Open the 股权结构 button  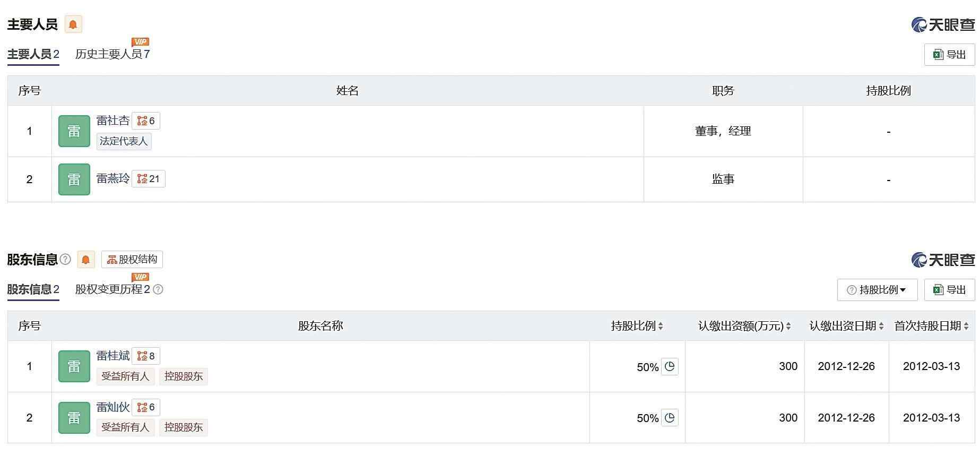(132, 260)
